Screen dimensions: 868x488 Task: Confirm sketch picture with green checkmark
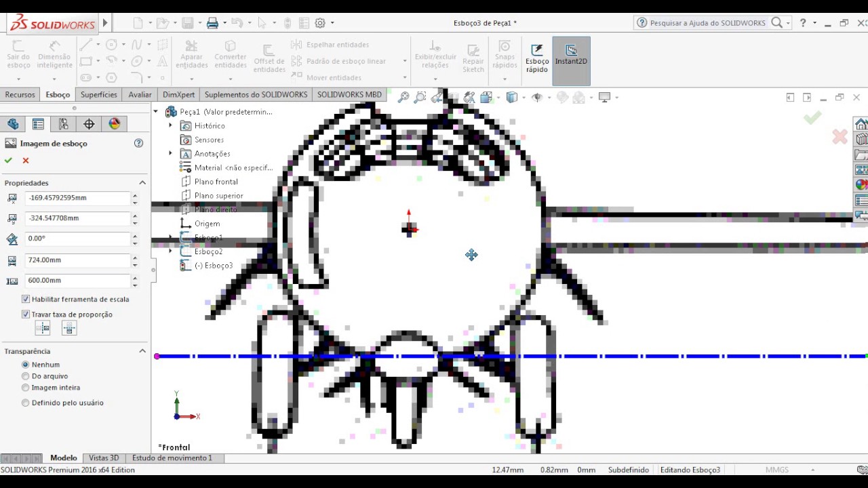[8, 161]
